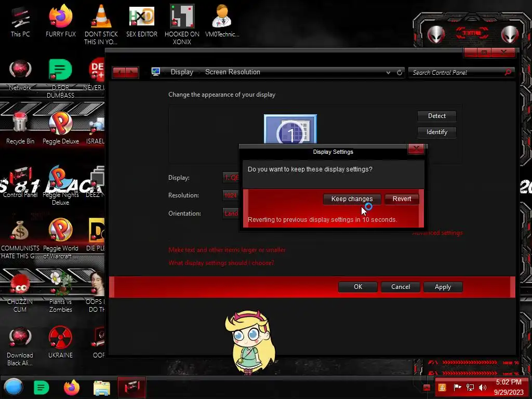The width and height of the screenshot is (532, 399).
Task: Open the Network desktop icon
Action: click(20, 75)
